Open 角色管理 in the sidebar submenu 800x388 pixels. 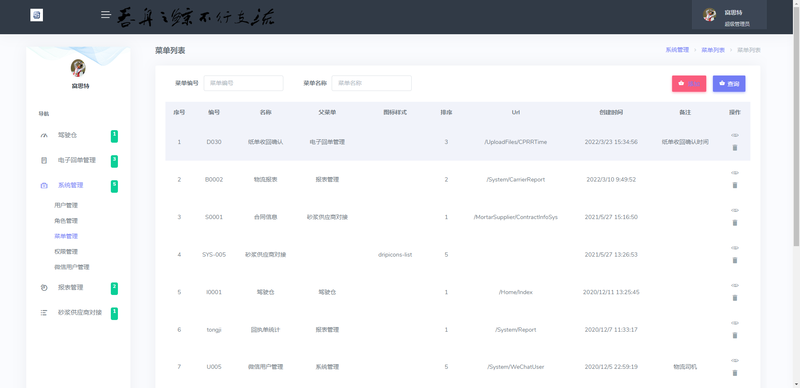pyautogui.click(x=66, y=221)
